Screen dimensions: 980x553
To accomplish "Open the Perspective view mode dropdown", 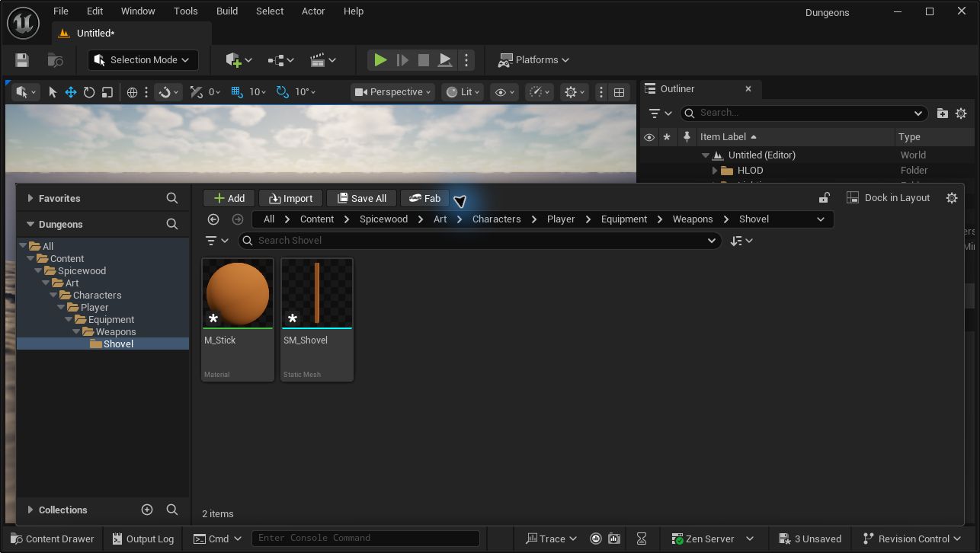I will (393, 92).
